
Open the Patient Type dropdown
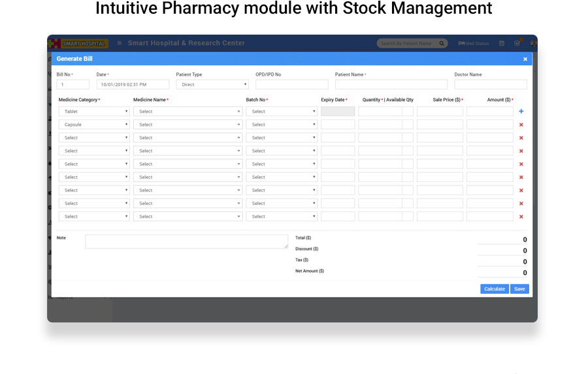[212, 85]
